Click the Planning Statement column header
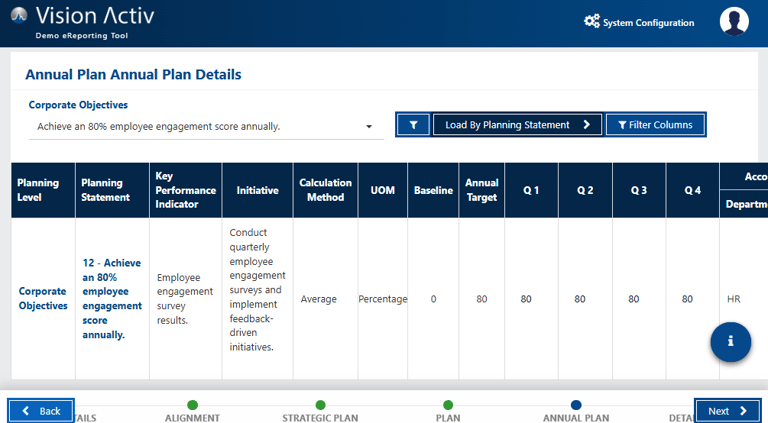768x423 pixels. pos(112,190)
